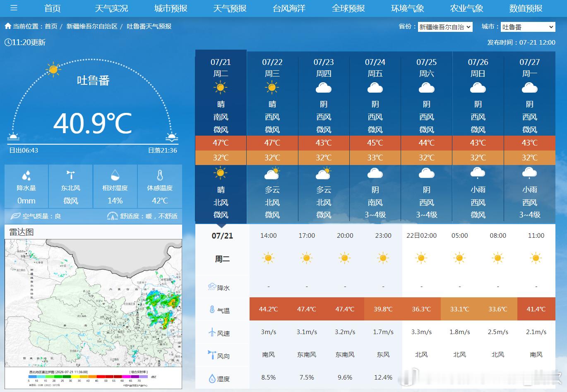Open the 全球预报 menu item

coord(348,8)
